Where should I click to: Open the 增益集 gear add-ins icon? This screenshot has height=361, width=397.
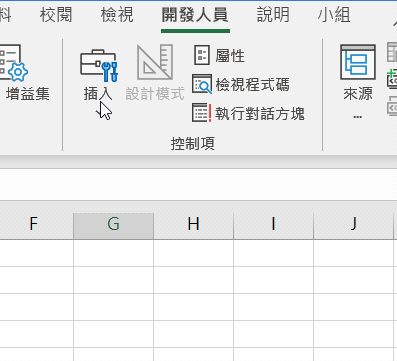point(12,63)
